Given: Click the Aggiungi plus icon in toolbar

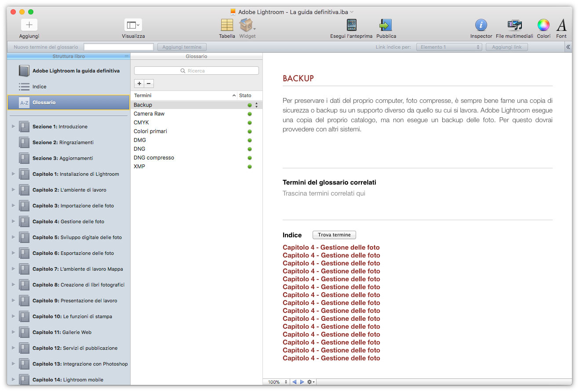Looking at the screenshot, I should tap(29, 25).
